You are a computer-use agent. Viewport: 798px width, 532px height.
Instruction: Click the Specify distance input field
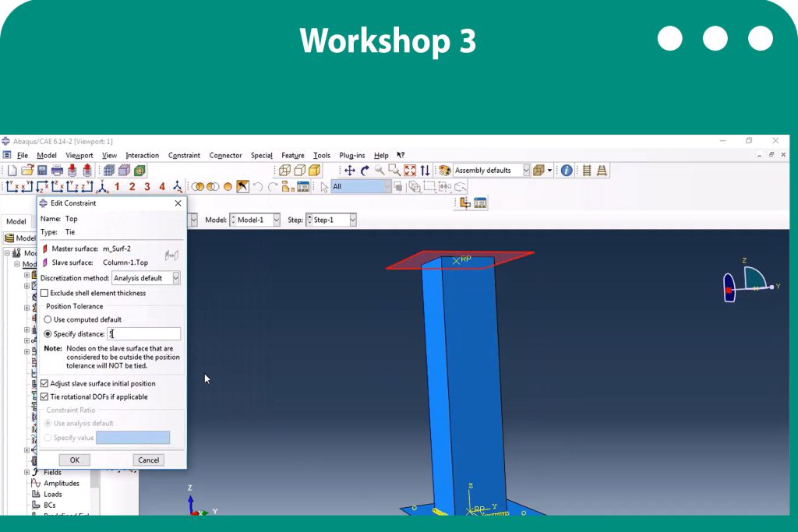(144, 333)
